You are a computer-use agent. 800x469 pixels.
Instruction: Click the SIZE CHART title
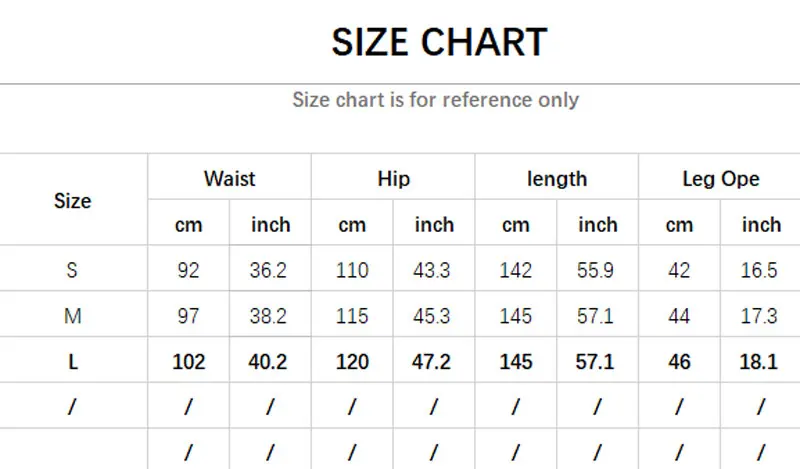point(439,42)
